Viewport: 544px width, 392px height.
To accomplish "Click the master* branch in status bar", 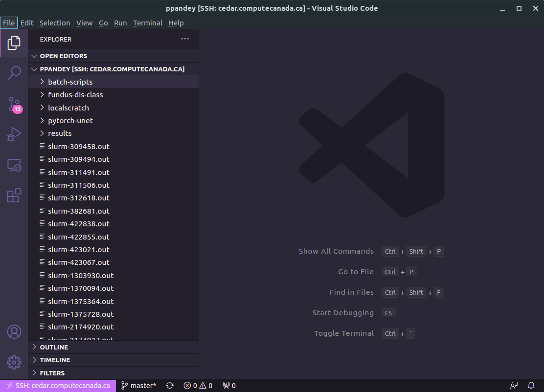I will [138, 386].
